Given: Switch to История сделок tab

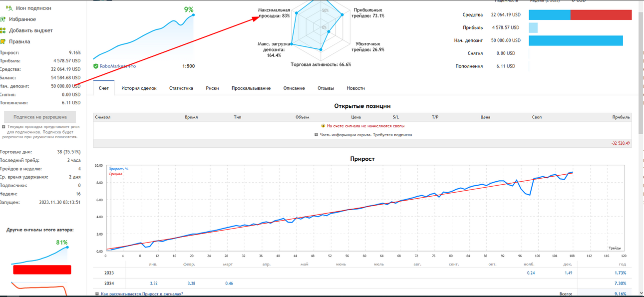Looking at the screenshot, I should point(139,88).
